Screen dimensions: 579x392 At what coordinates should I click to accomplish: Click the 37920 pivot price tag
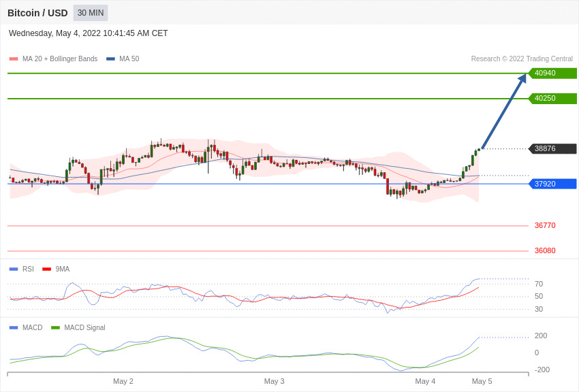(x=553, y=184)
